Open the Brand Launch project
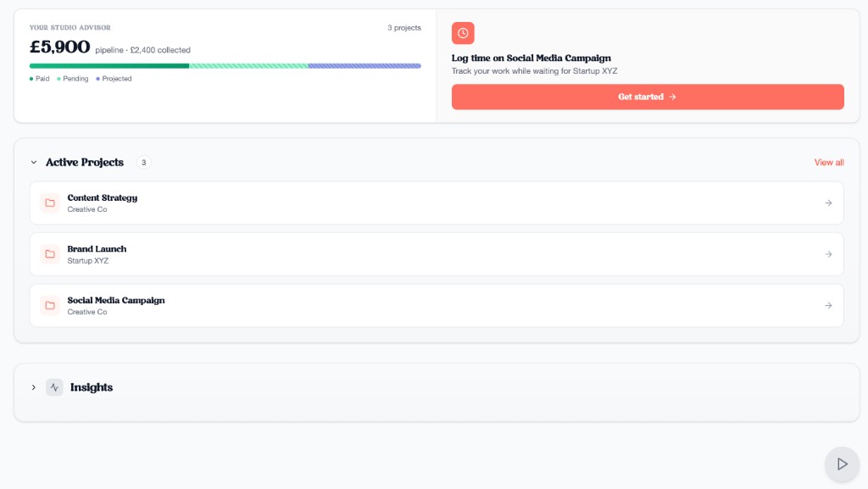The height and width of the screenshot is (489, 868). coord(97,249)
